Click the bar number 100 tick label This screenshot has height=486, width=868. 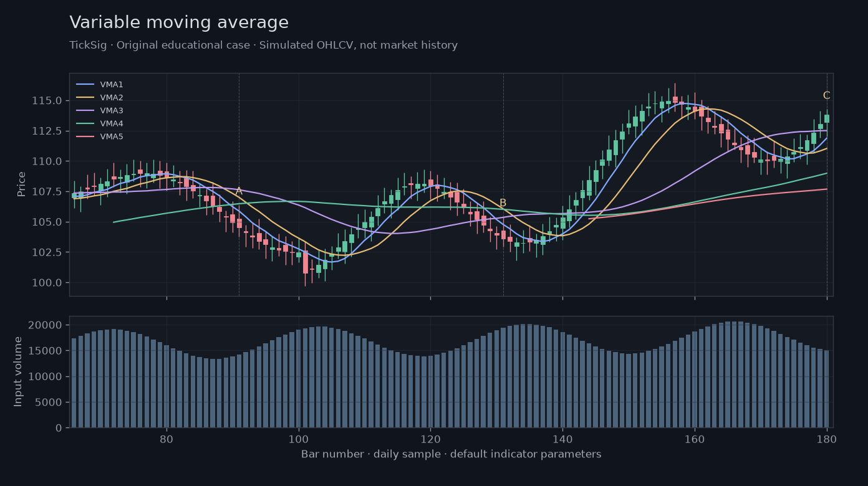pyautogui.click(x=299, y=439)
